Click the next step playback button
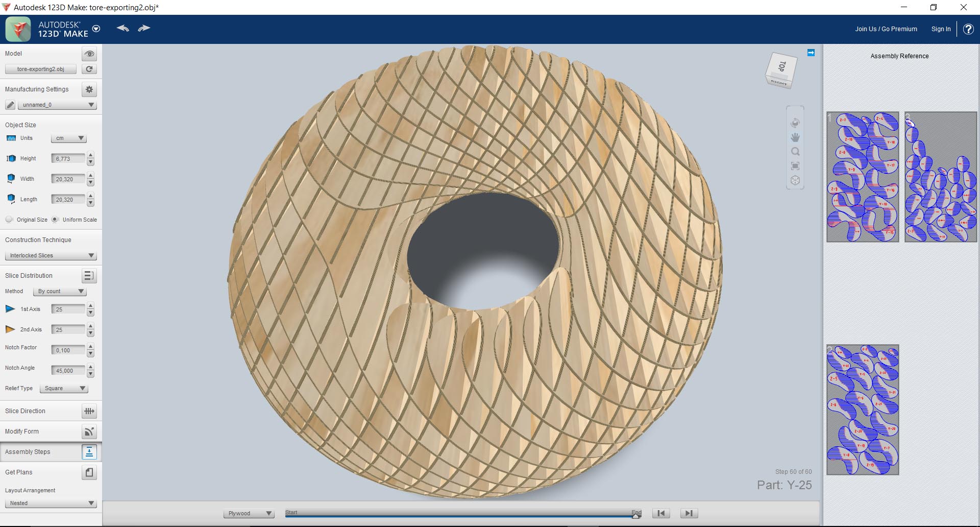The image size is (980, 527). pos(689,513)
